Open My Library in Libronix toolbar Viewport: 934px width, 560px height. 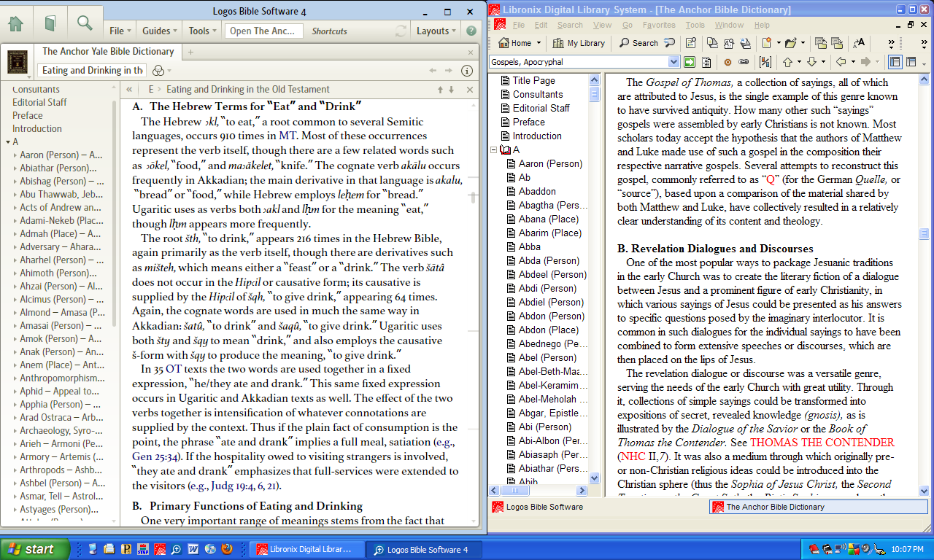tap(579, 43)
